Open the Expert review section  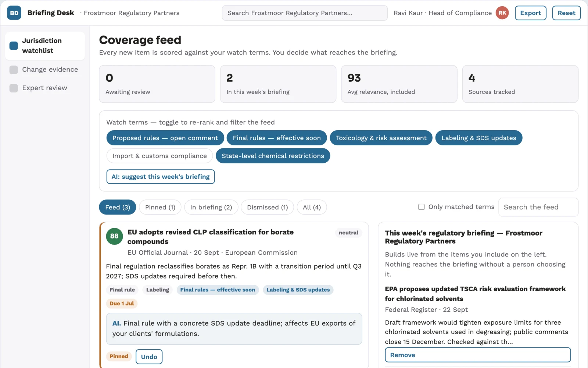45,88
